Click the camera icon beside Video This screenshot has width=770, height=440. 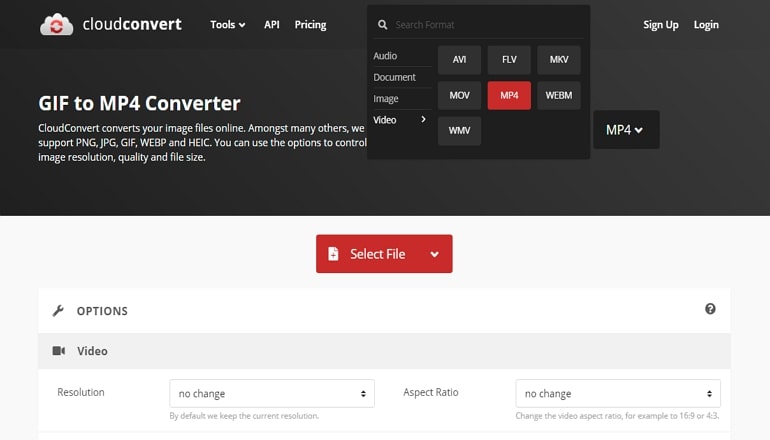[x=58, y=351]
